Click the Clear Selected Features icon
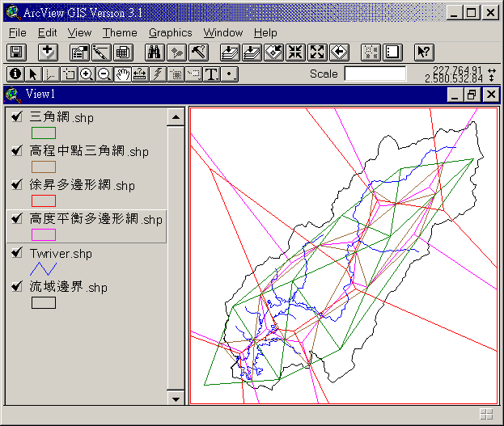This screenshot has height=426, width=504. [392, 53]
